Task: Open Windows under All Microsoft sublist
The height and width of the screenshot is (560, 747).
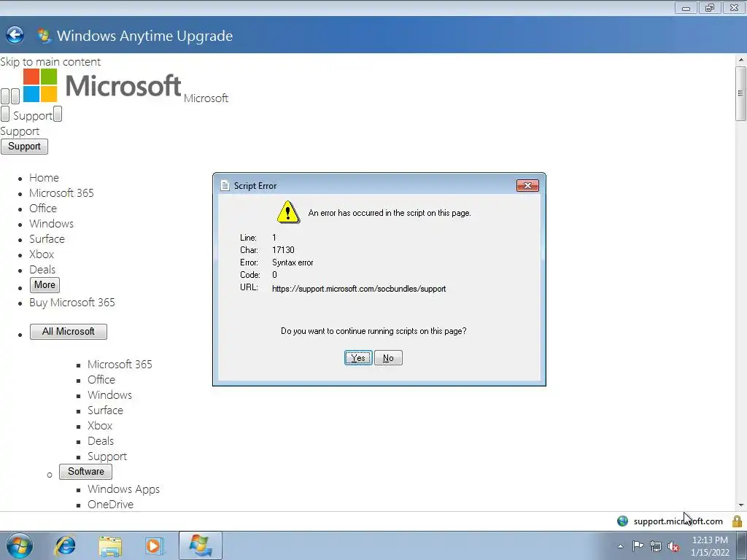Action: (109, 394)
